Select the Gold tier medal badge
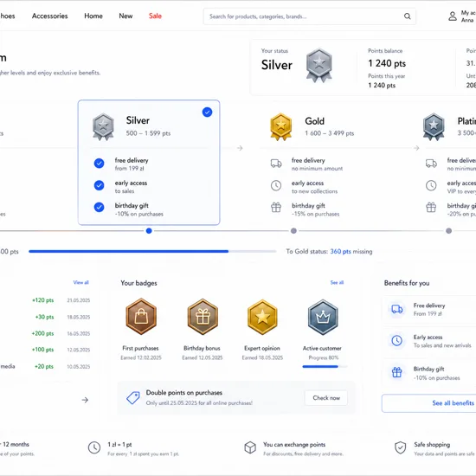This screenshot has height=476, width=476. coord(280,126)
